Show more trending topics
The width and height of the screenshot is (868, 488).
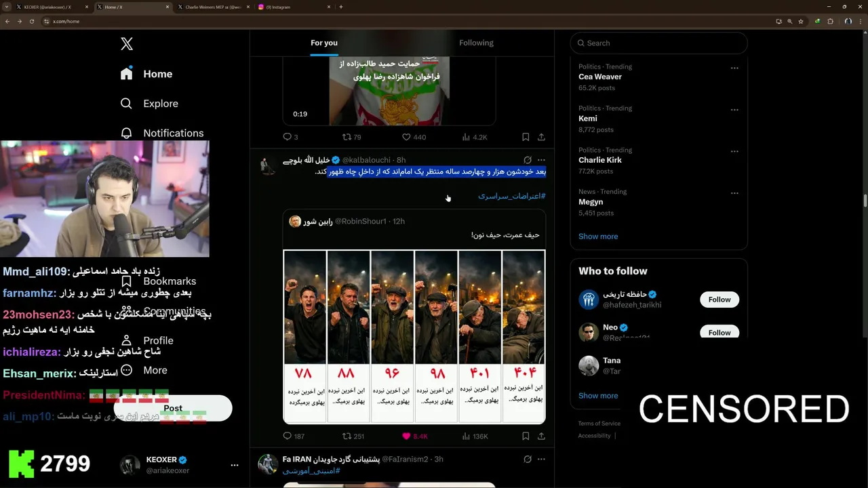tap(598, 237)
